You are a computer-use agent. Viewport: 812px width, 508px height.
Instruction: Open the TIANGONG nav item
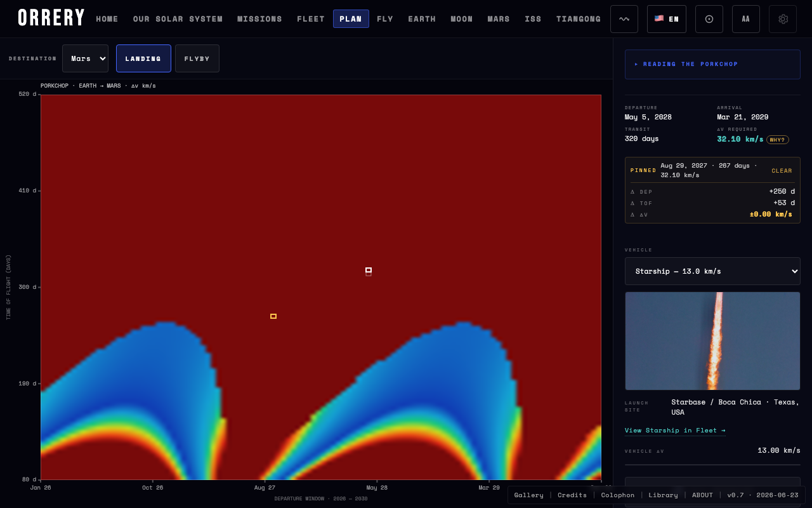[579, 19]
